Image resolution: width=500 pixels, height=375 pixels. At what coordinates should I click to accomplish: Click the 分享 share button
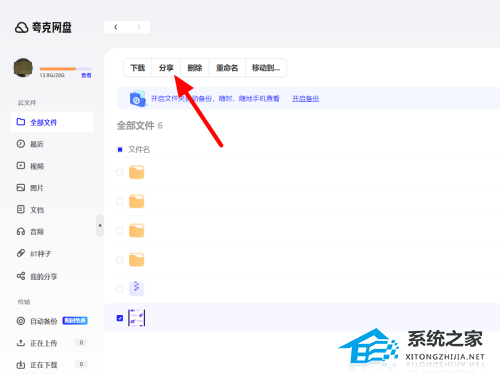click(x=166, y=68)
